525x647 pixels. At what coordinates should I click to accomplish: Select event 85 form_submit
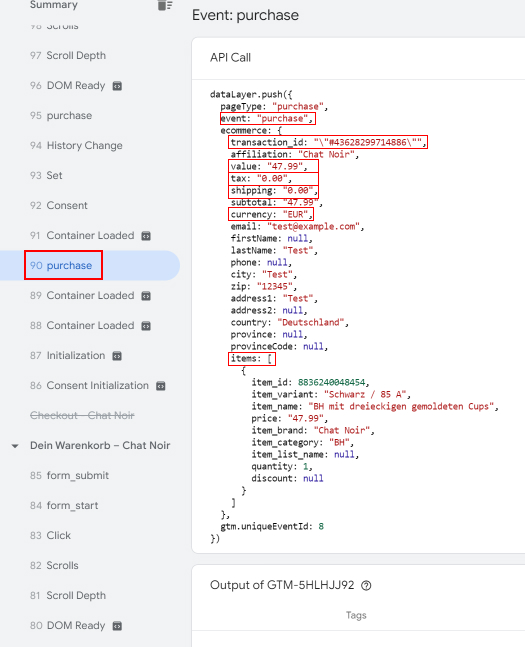coord(69,475)
